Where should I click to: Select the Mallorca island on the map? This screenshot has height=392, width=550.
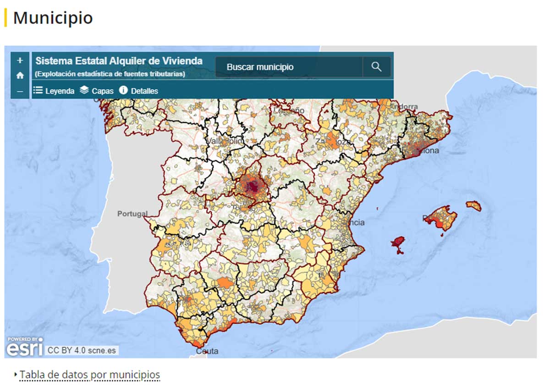441,218
